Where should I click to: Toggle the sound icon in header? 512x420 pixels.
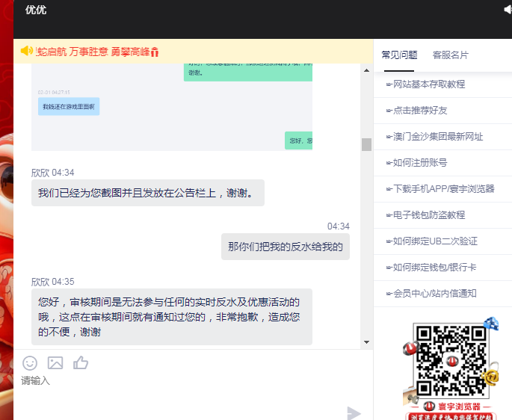(x=508, y=10)
